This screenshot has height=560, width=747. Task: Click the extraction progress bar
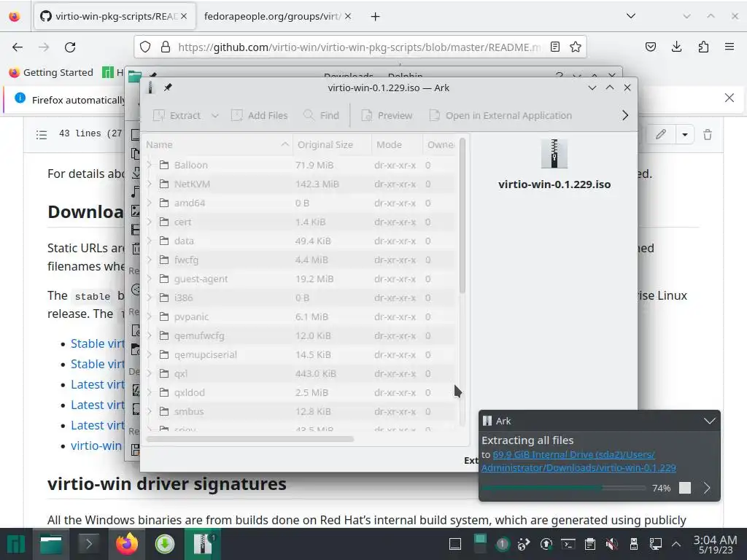click(564, 488)
